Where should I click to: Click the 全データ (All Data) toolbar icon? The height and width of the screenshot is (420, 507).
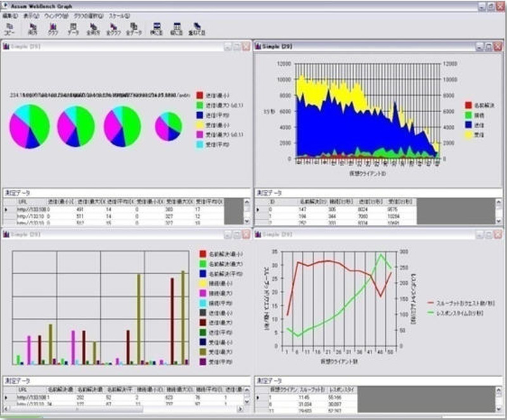[134, 28]
